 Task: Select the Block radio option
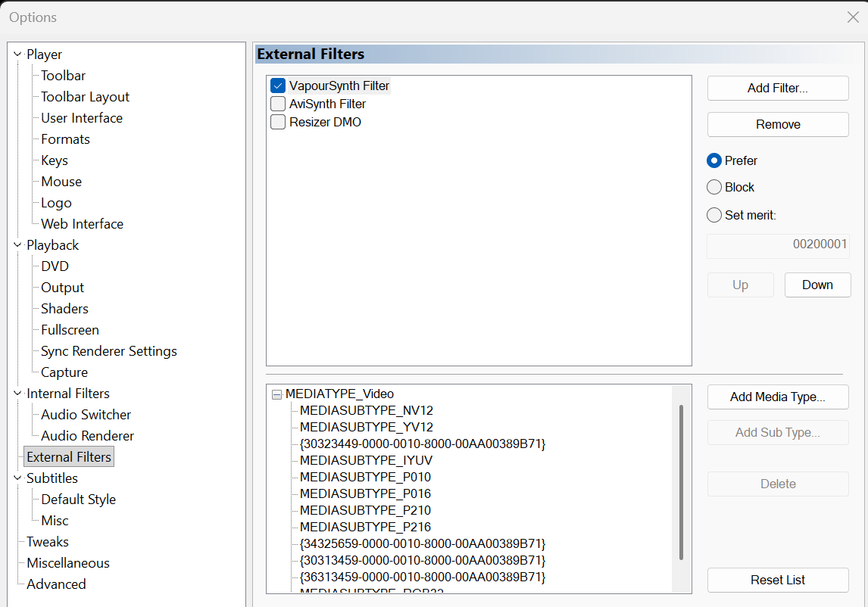tap(713, 187)
